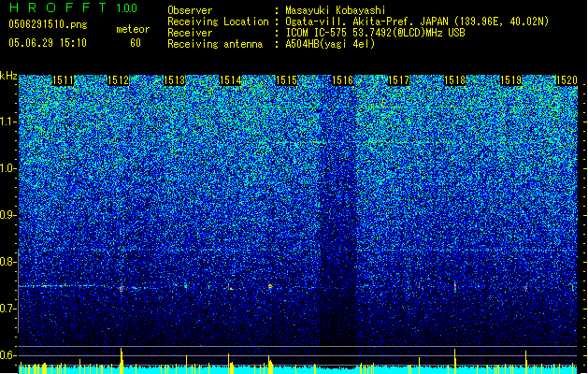Click the 0.8 frequency axis label

(8, 262)
